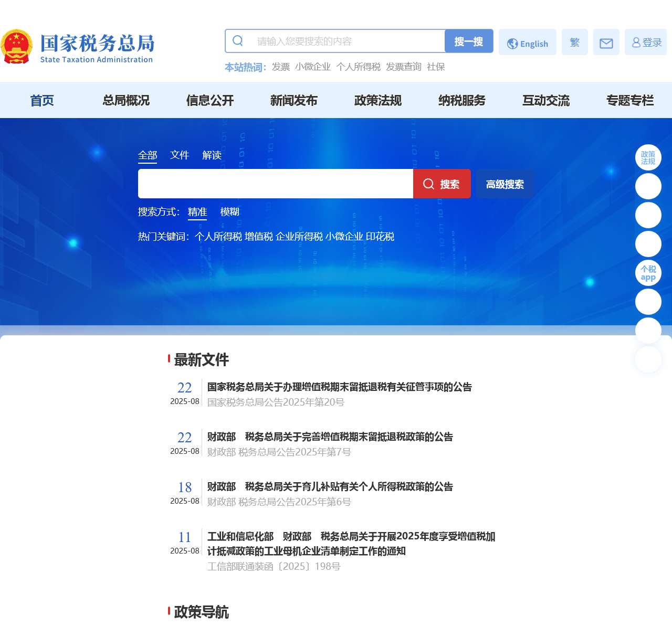Switch to traditional Chinese with 繁 toggle
This screenshot has width=672, height=627.
click(x=574, y=42)
